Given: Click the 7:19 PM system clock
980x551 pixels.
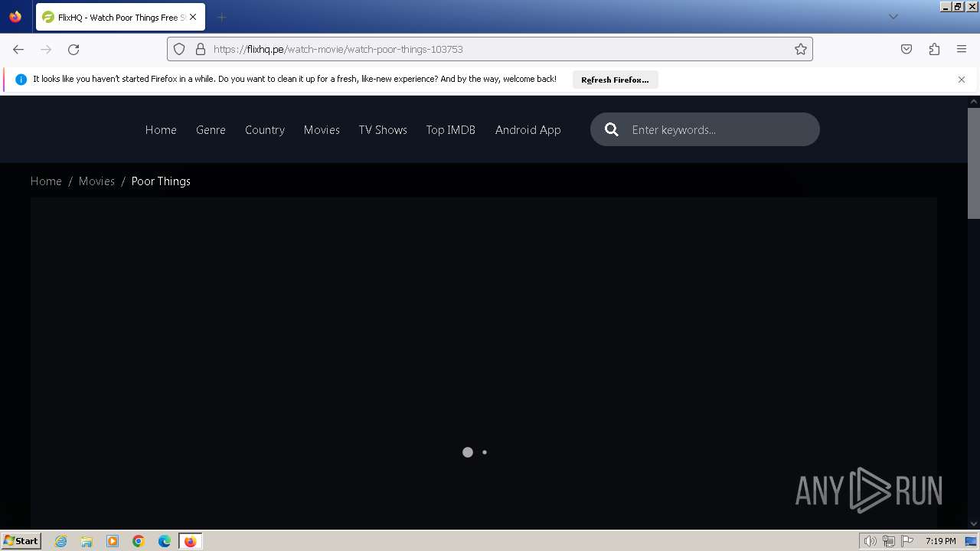Looking at the screenshot, I should tap(940, 541).
